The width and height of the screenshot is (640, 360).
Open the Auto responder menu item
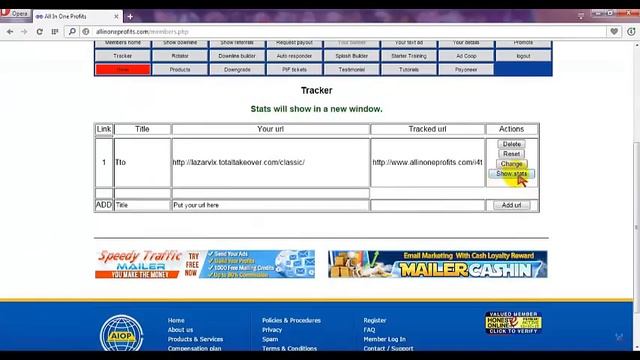click(294, 56)
